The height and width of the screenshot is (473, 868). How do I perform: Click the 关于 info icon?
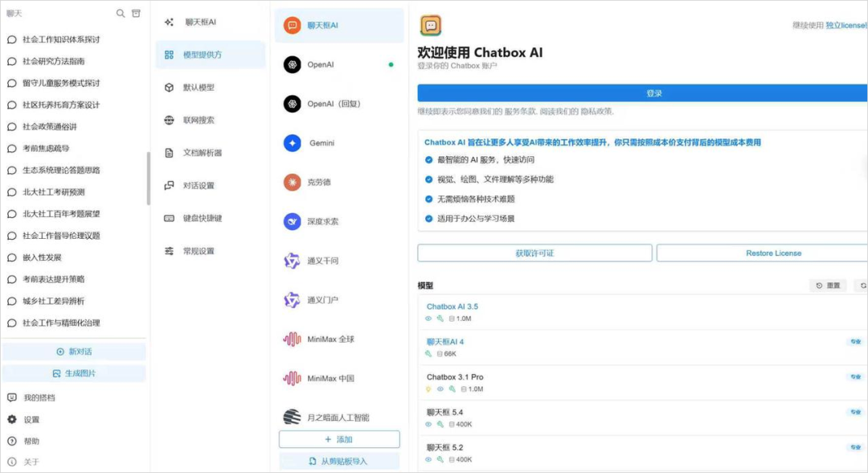coord(12,462)
